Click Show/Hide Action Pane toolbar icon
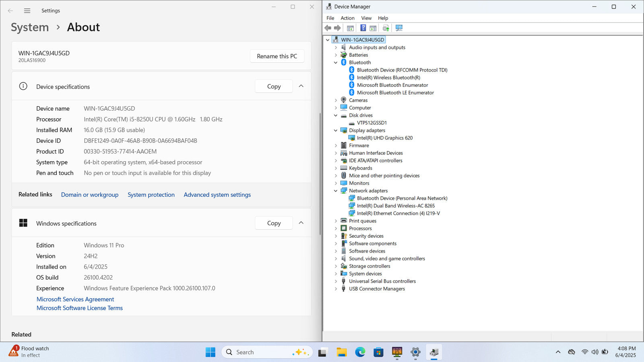 coord(373,28)
